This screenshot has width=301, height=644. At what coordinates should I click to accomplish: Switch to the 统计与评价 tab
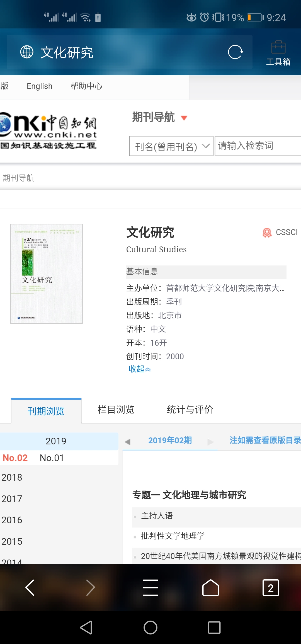(x=190, y=410)
